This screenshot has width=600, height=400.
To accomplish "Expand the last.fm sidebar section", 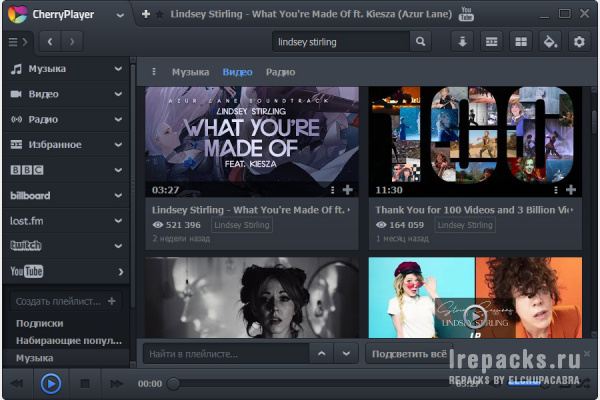I will click(118, 220).
